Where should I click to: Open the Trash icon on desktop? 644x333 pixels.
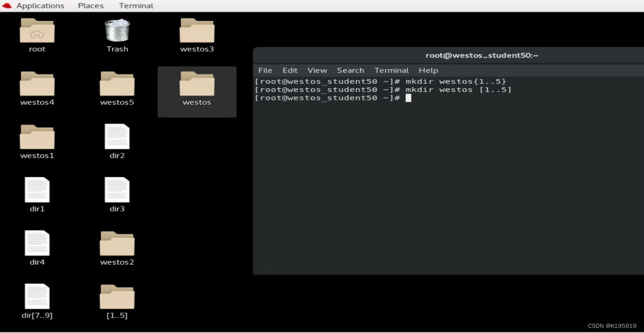click(x=117, y=30)
